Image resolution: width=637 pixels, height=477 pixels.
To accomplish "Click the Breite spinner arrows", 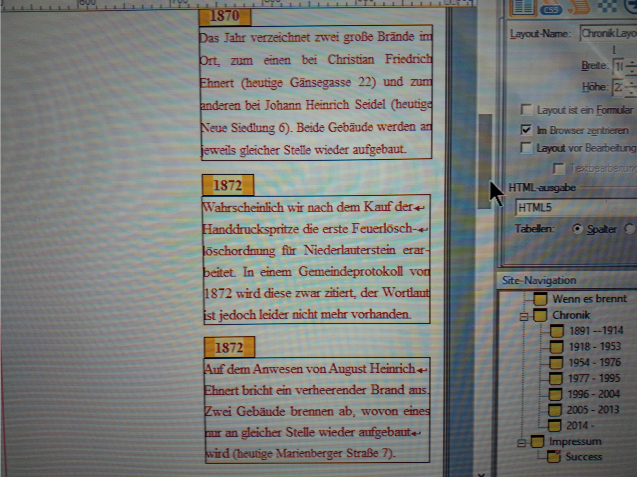I will pyautogui.click(x=631, y=66).
